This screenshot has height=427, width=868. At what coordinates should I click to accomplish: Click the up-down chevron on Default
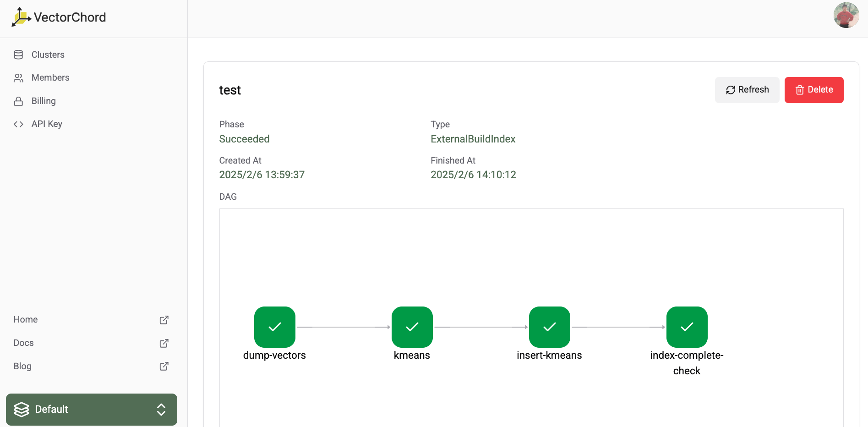161,410
